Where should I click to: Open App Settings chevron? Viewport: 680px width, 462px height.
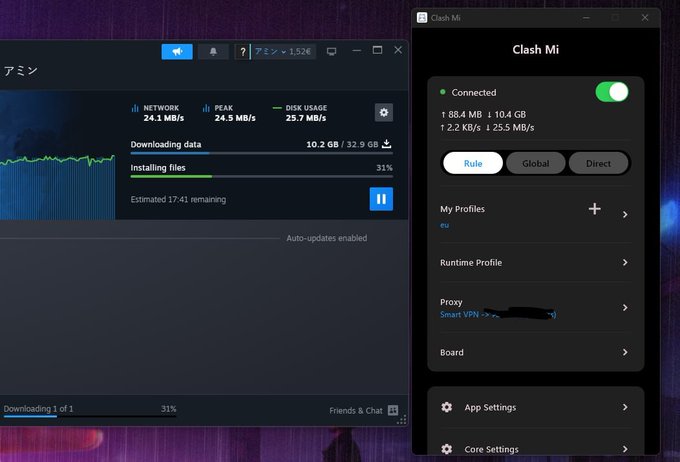click(x=625, y=407)
